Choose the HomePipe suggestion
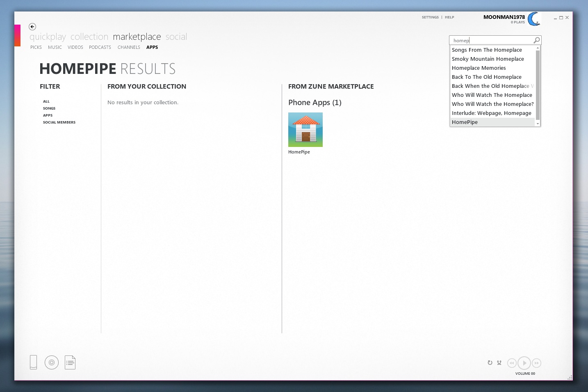The height and width of the screenshot is (392, 588). tap(492, 122)
